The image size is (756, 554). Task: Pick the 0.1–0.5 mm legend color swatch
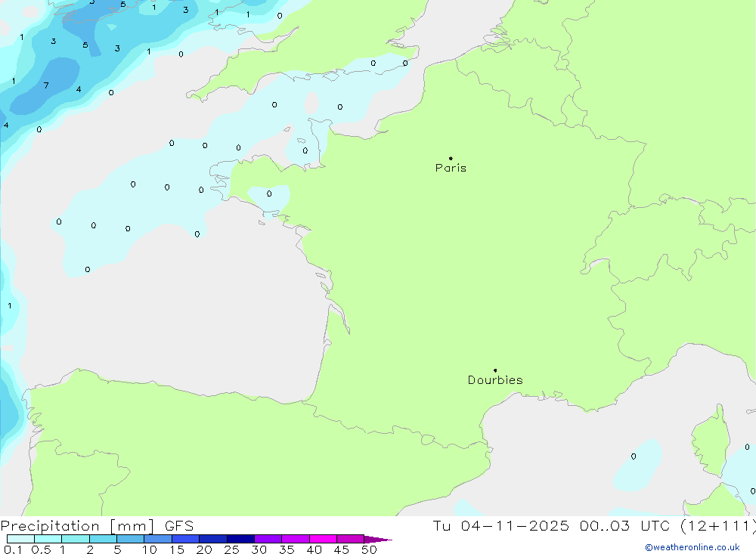(20, 539)
